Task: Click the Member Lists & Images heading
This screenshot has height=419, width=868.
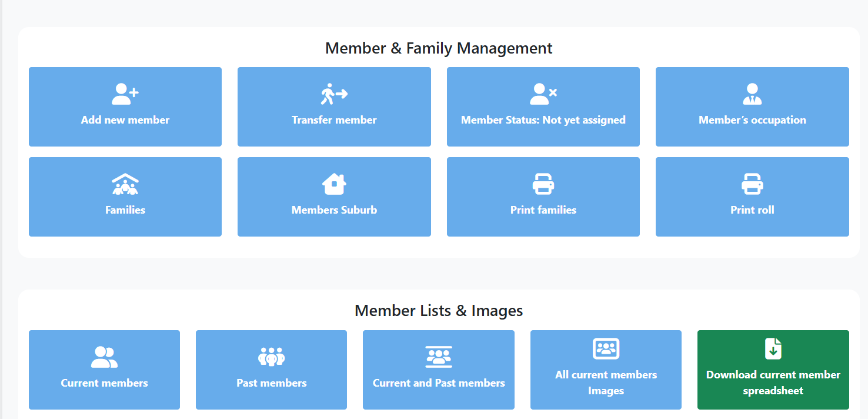Action: coord(439,310)
